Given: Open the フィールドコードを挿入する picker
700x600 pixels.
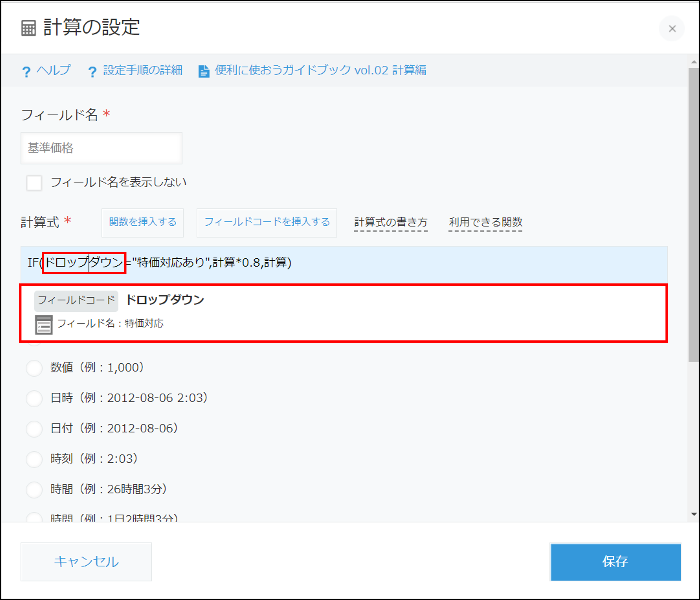Looking at the screenshot, I should 266,223.
